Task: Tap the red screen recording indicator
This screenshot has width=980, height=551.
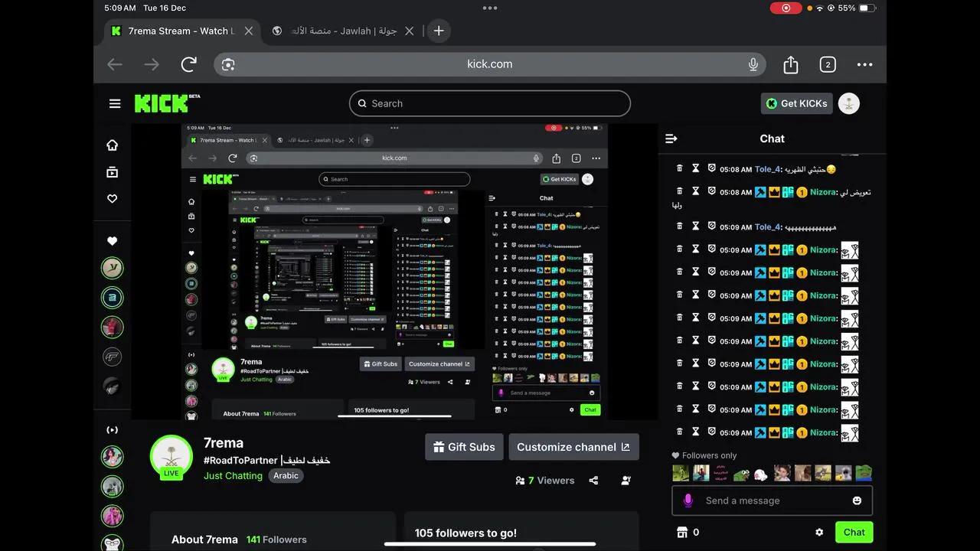Action: 786,8
